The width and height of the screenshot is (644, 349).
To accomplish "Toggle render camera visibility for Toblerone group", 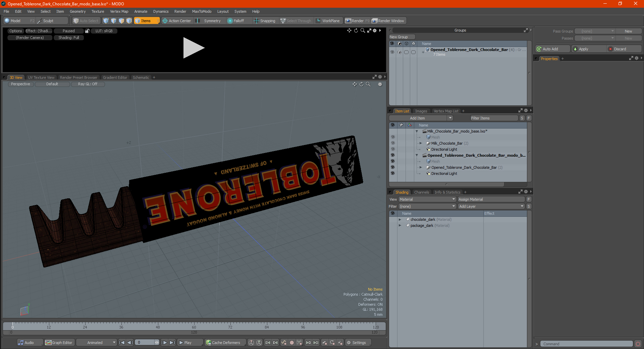I will point(399,52).
